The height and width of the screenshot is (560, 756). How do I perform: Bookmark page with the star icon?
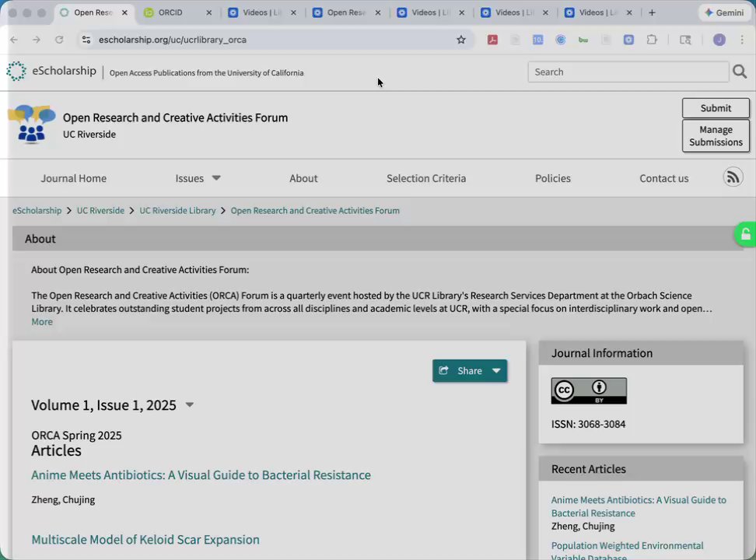click(461, 40)
